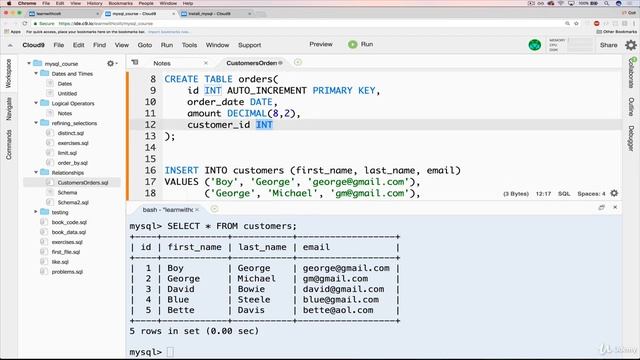Collapse the menu bar arrow beside Cloud9
Image resolution: width=640 pixels, height=360 pixels.
(10, 45)
